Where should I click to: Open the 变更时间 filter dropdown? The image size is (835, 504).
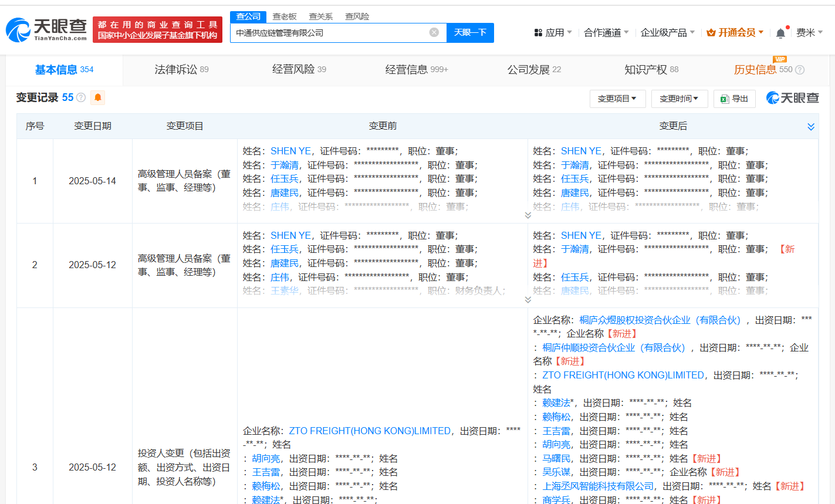[x=679, y=99]
